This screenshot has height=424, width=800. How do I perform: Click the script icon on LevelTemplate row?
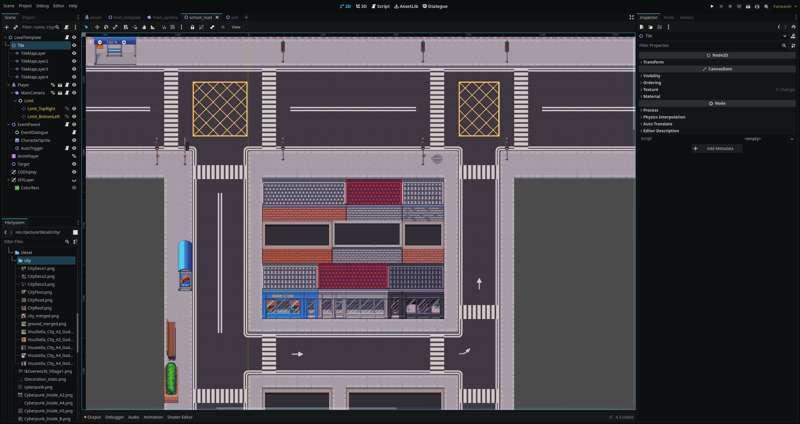[x=67, y=37]
